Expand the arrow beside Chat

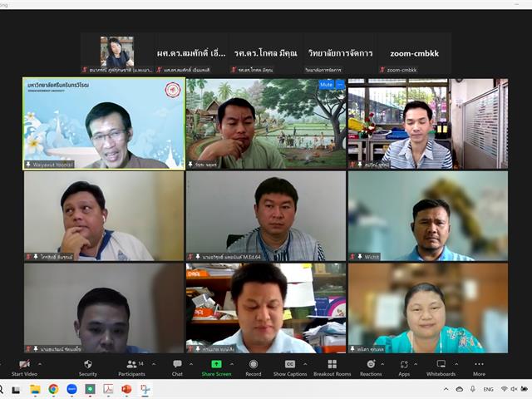(x=191, y=364)
